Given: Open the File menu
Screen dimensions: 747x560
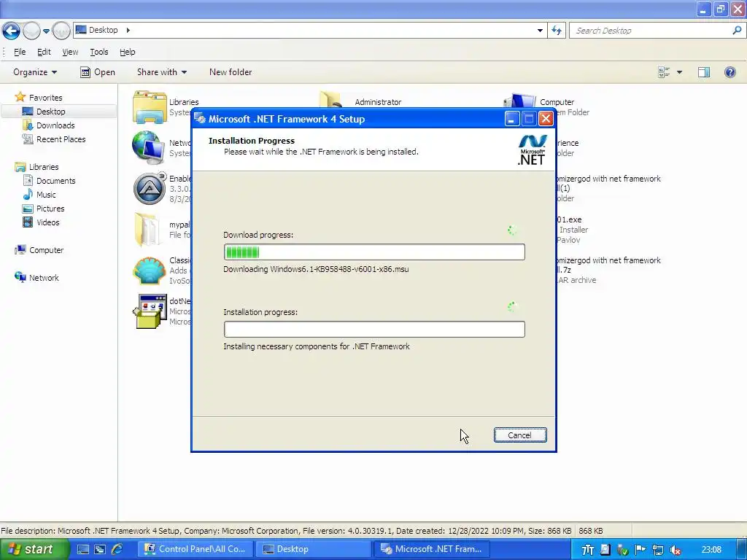Looking at the screenshot, I should [20, 52].
